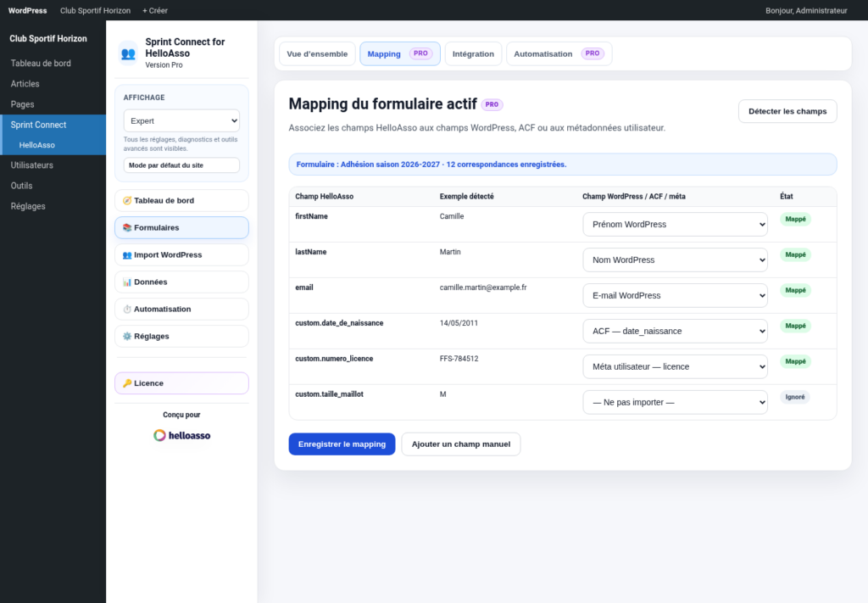Click Mappé badge in lastName row
Image resolution: width=868 pixels, height=603 pixels.
(795, 254)
